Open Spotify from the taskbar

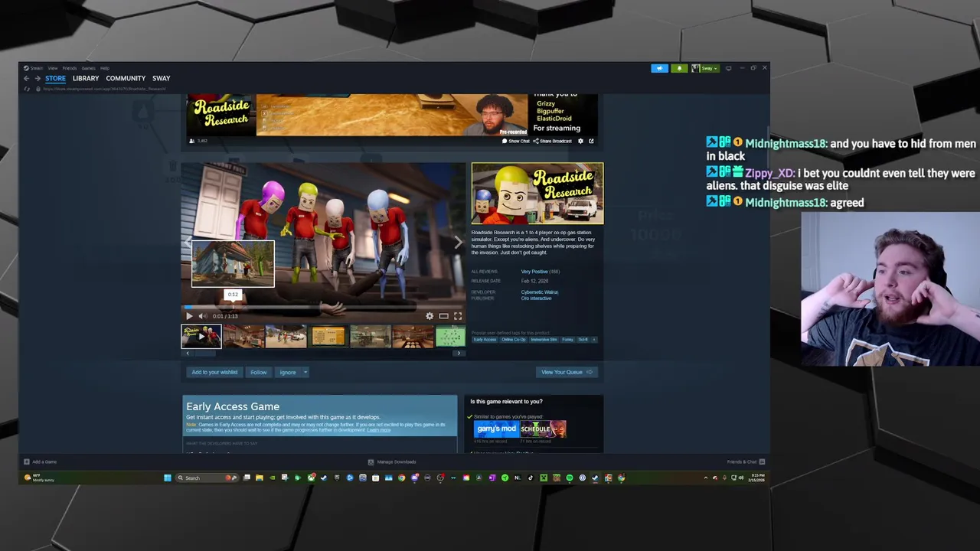coord(570,478)
